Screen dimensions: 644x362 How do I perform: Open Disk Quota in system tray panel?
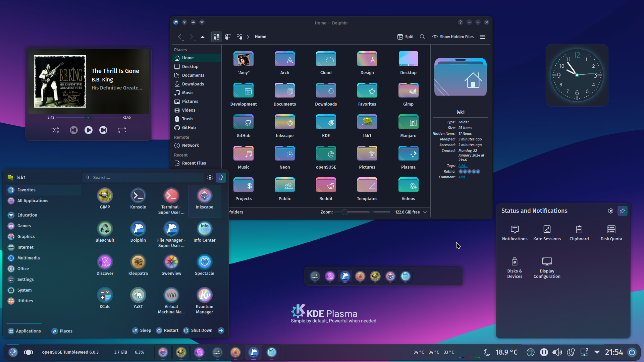click(x=611, y=233)
